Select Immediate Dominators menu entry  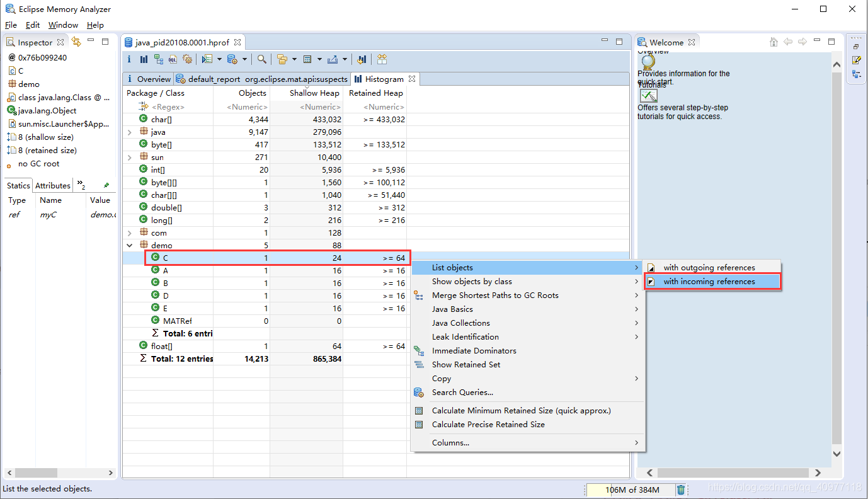[x=527, y=351]
